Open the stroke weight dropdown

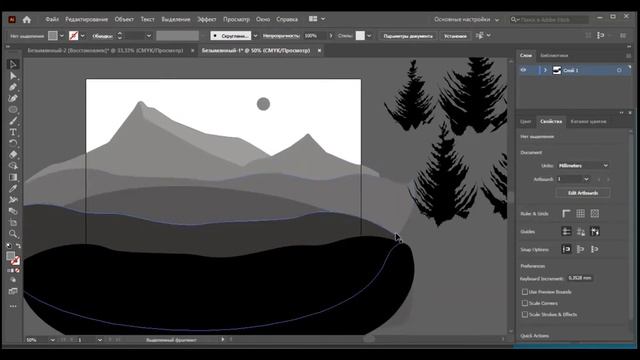tap(149, 36)
